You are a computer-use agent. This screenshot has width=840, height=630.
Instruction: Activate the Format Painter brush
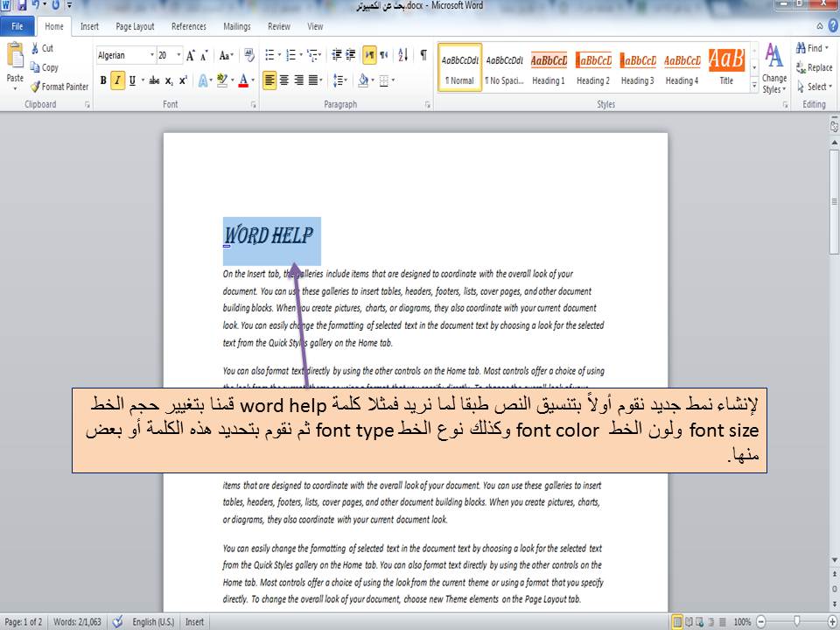(59, 87)
